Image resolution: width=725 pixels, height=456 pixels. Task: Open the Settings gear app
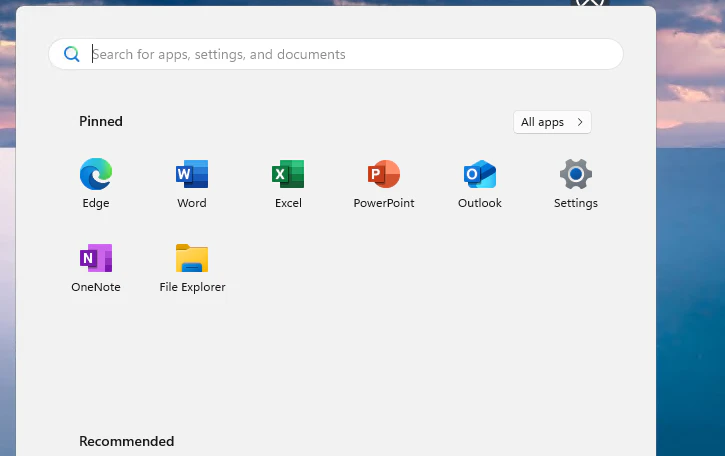click(576, 183)
